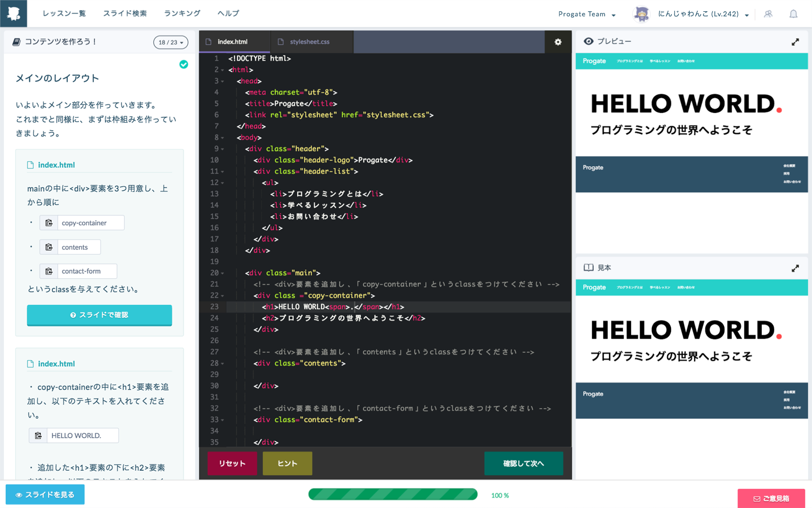This screenshot has width=812, height=508.
Task: Click the 確認して次へ button
Action: 523,463
